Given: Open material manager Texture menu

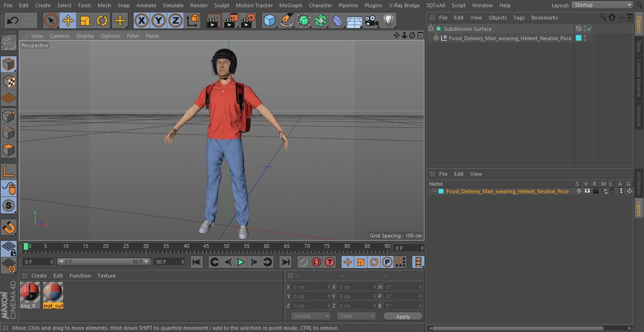Looking at the screenshot, I should point(106,276).
